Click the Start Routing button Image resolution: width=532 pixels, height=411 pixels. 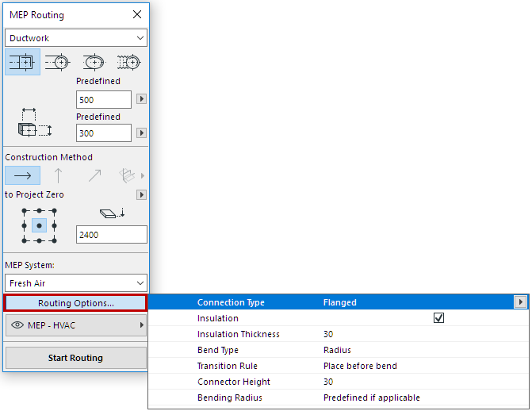[x=76, y=358]
